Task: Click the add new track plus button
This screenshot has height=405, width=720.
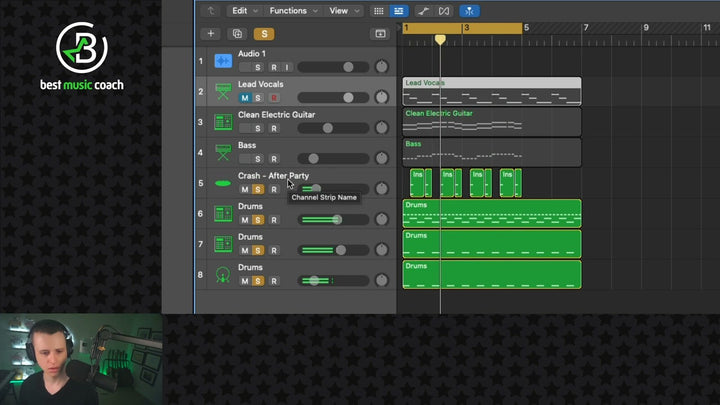Action: pos(211,34)
